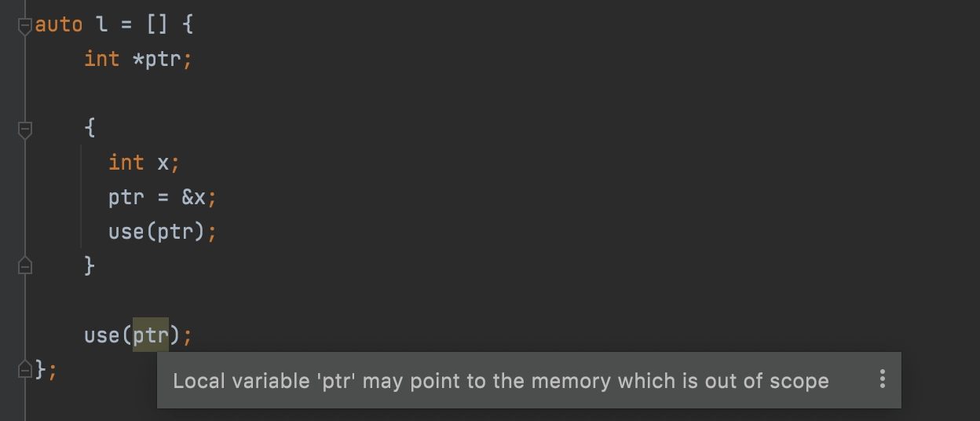Click the final use function name
Viewport: 980px width, 421px height.
[x=101, y=335]
